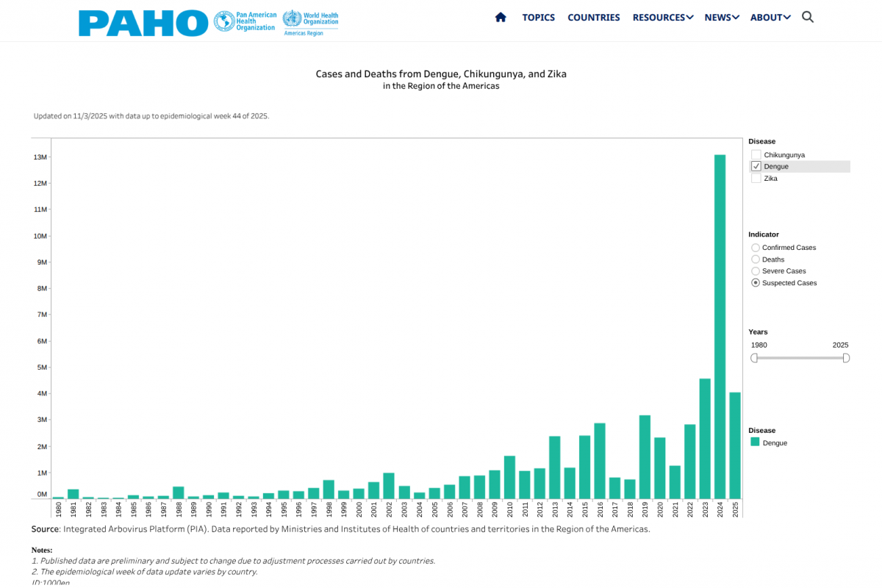Uncheck the Dengue disease checkbox
The height and width of the screenshot is (588, 882).
pos(756,167)
